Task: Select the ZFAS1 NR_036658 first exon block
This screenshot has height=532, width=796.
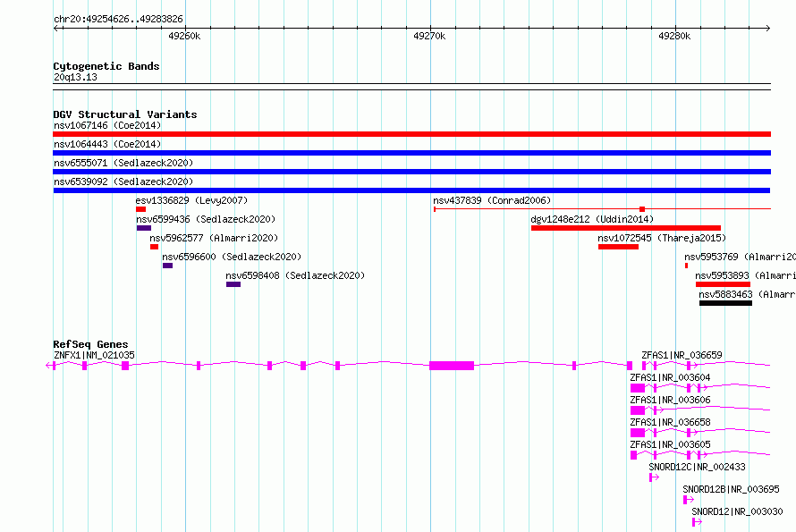Action: [x=638, y=433]
